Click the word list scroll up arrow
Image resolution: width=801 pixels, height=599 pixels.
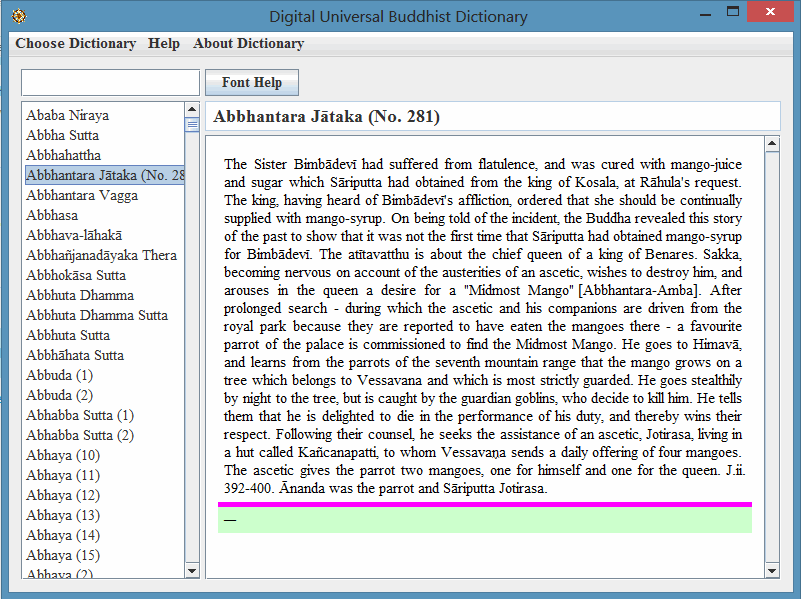192,109
